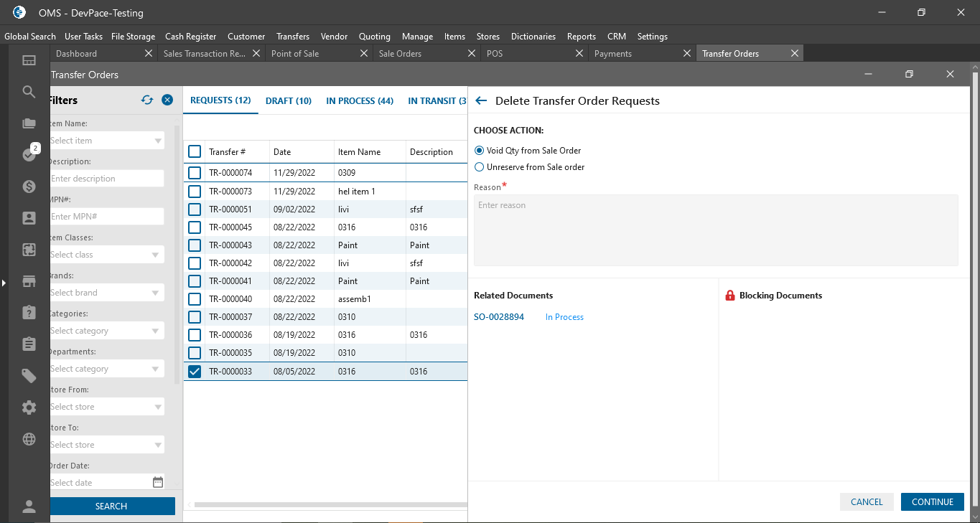Click the search magnifier icon in sidebar

pos(29,92)
